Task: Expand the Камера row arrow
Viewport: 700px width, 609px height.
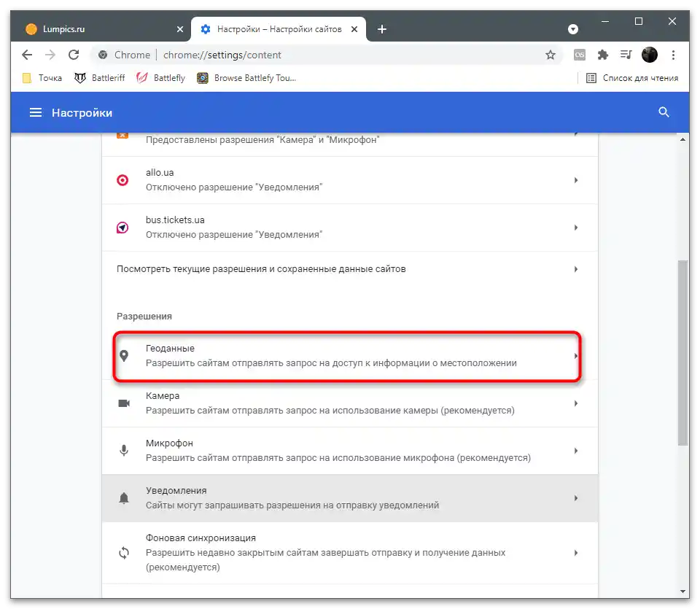Action: (x=576, y=403)
